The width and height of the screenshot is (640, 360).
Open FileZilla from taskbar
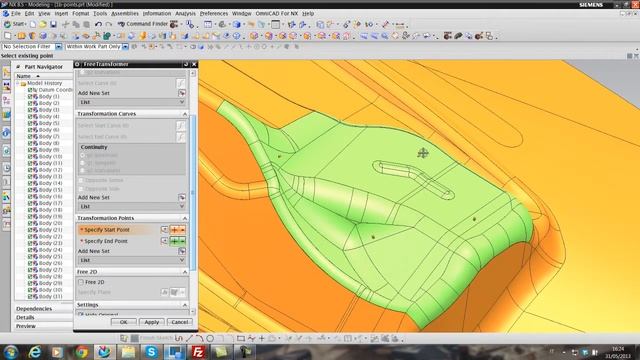198,352
